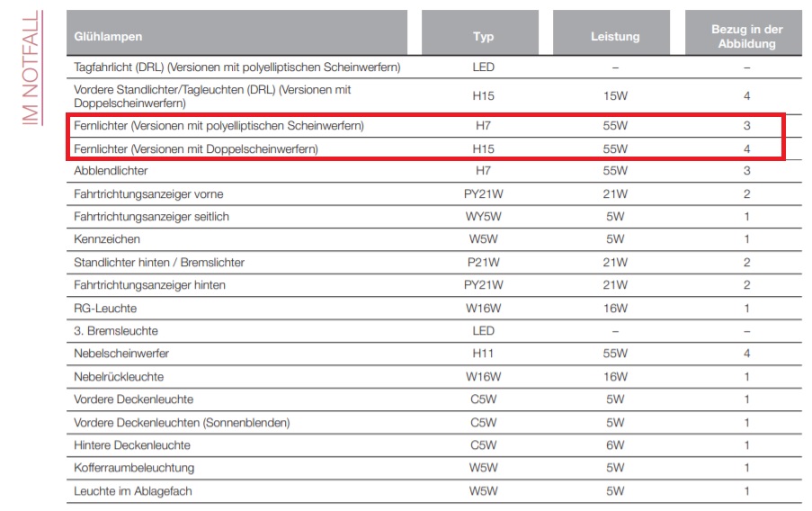This screenshot has width=812, height=511.
Task: Click the Typ column header
Action: coord(483,37)
